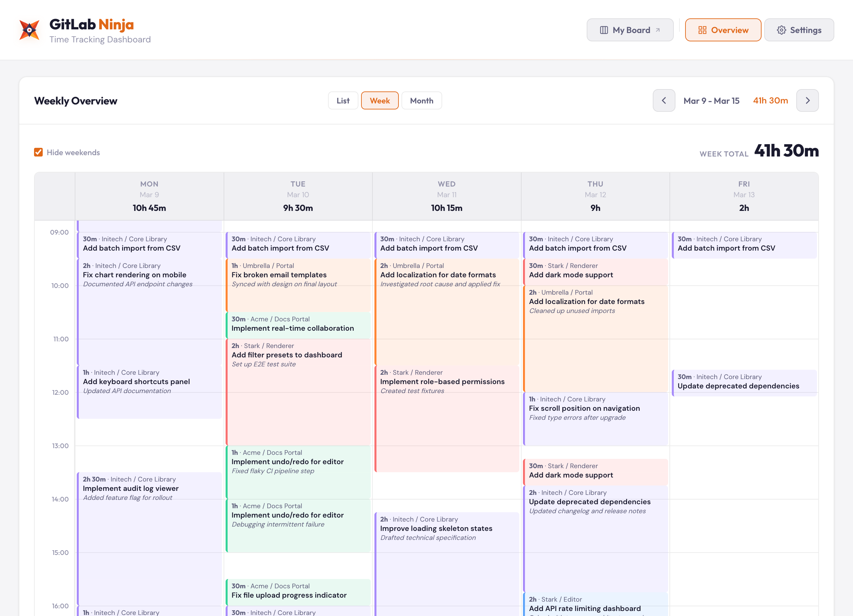Switch to the List view
The height and width of the screenshot is (616, 853).
pos(343,100)
